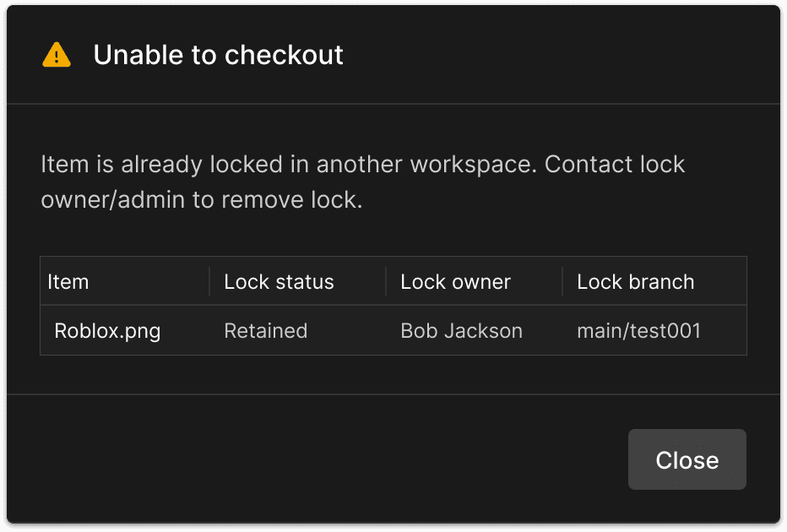Click the first line of the lock message
Image resolution: width=787 pixels, height=532 pixels.
[x=362, y=164]
